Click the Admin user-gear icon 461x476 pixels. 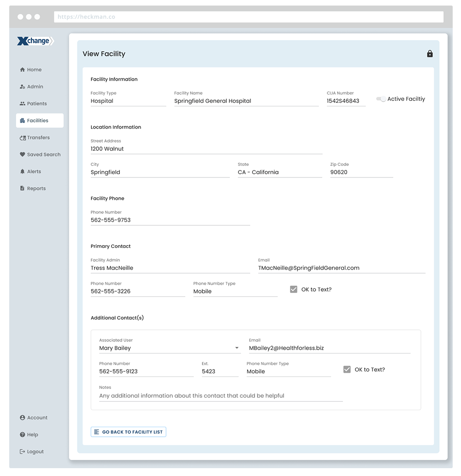(22, 87)
